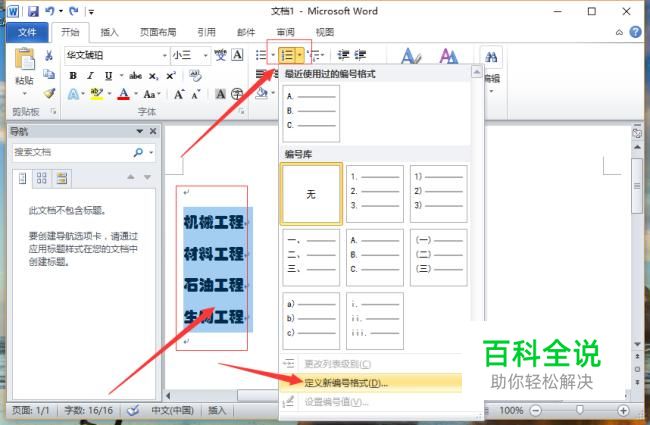Browse search results tab in navigation pane
Screen dimensions: 650x425
[x=62, y=178]
